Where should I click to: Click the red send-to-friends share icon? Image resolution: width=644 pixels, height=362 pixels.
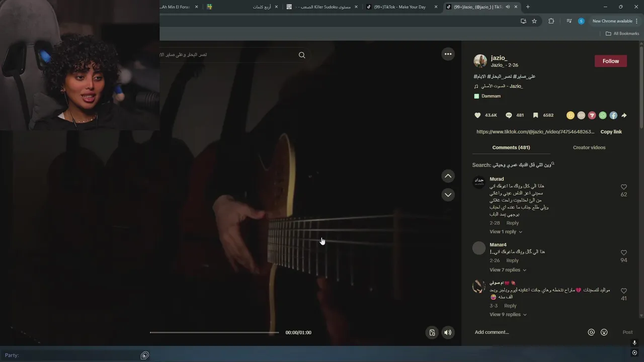592,115
